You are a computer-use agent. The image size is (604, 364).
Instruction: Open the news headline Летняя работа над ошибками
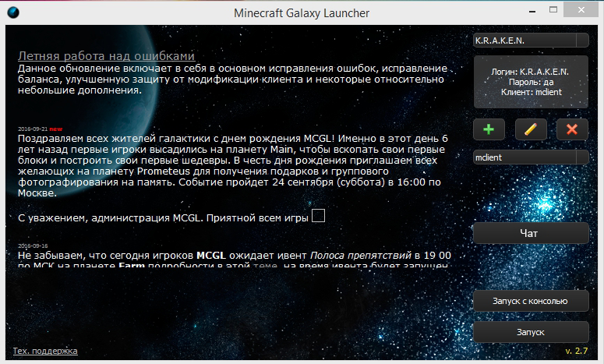pyautogui.click(x=106, y=56)
